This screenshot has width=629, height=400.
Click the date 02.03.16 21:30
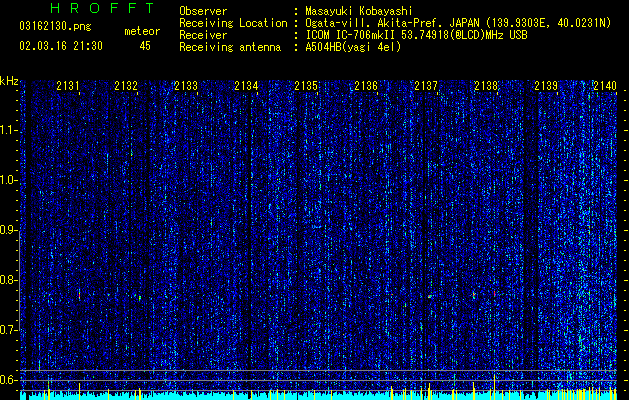point(61,46)
